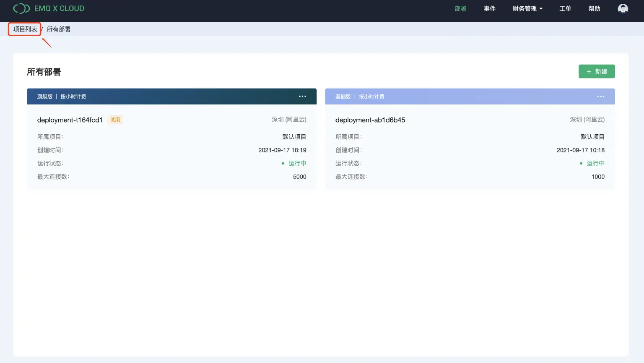The height and width of the screenshot is (363, 644).
Task: Open the more options menu on deployment-t164fcd1 card
Action: tap(302, 96)
